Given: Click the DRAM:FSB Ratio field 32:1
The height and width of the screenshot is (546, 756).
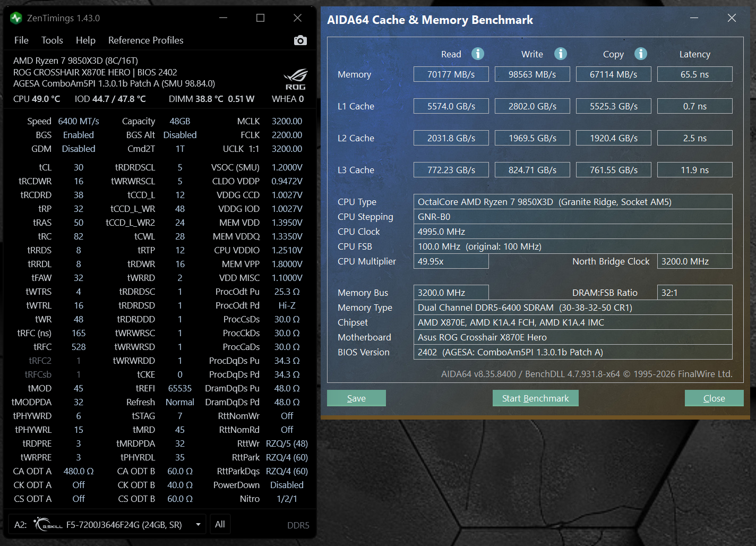Looking at the screenshot, I should click(695, 293).
